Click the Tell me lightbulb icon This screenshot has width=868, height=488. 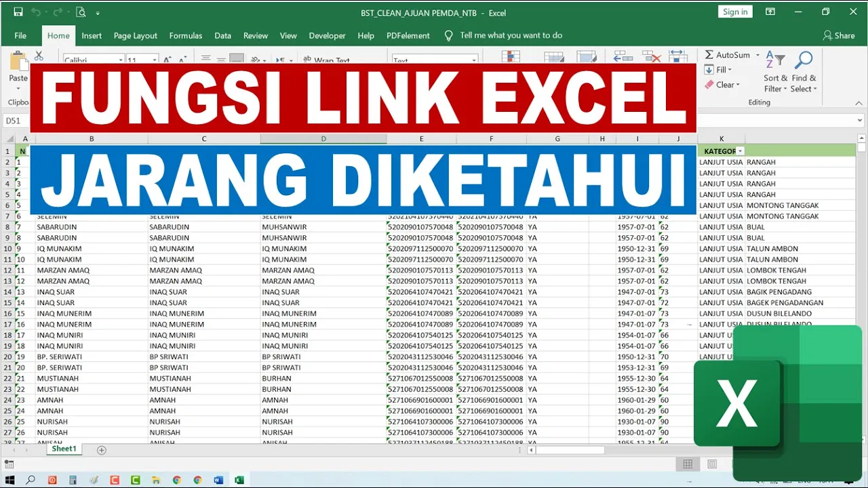(x=448, y=35)
